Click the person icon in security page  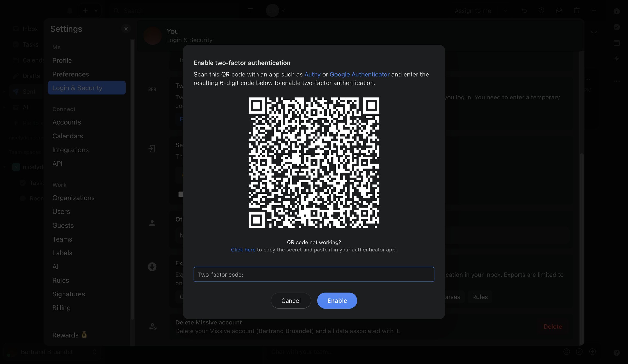point(152,223)
